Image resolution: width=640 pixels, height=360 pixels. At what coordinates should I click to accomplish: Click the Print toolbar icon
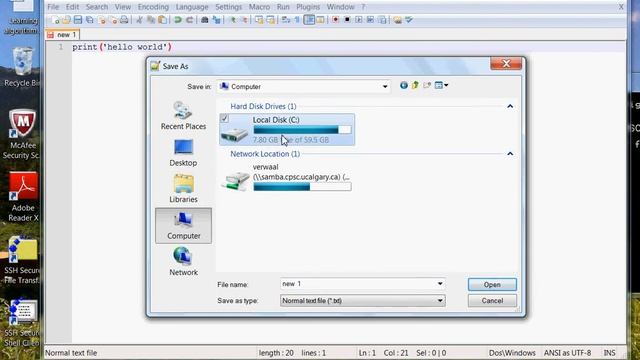coord(124,20)
